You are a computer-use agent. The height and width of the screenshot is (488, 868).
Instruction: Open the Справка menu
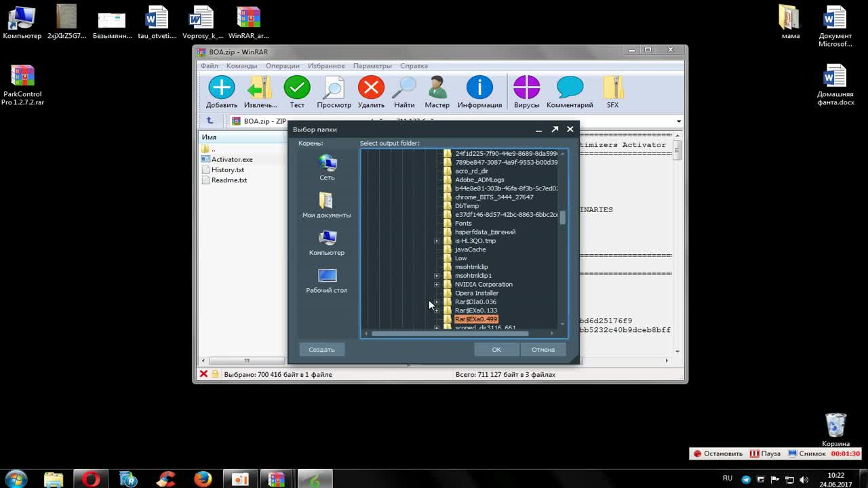pyautogui.click(x=414, y=66)
